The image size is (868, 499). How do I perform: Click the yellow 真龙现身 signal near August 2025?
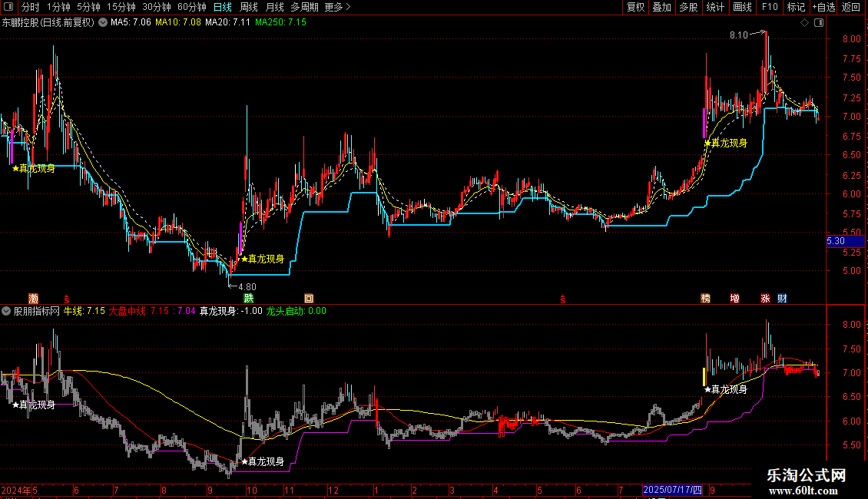[x=726, y=144]
